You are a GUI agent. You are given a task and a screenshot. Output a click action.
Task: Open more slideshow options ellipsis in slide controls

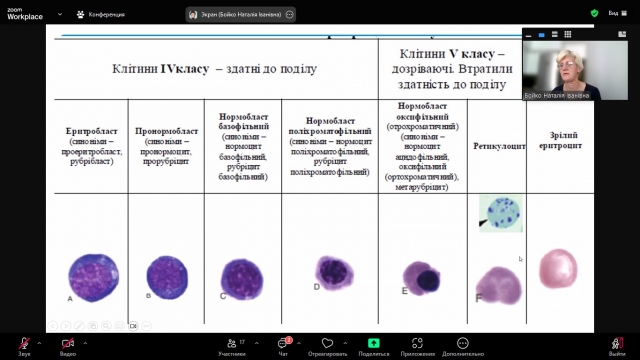click(147, 326)
